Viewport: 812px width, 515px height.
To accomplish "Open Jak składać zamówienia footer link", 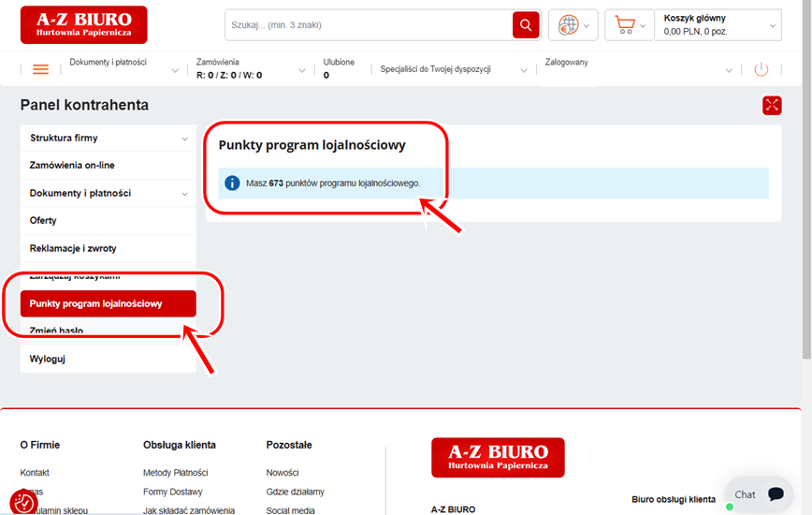I will coord(189,510).
